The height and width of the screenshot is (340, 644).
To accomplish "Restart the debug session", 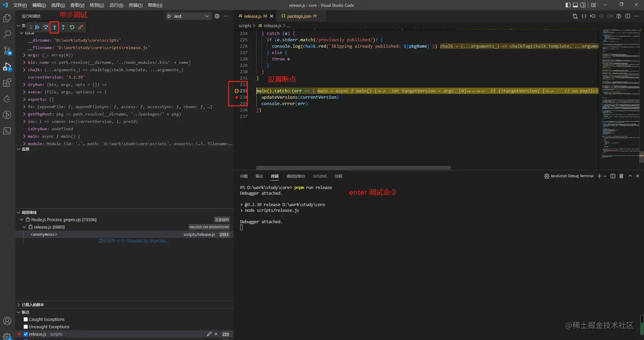I will click(72, 27).
